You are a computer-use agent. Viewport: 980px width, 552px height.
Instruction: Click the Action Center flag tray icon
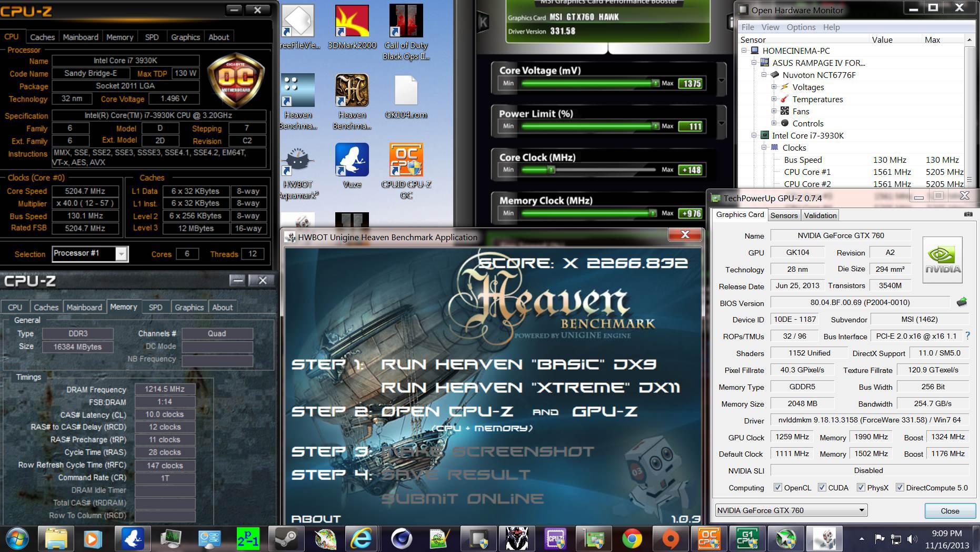879,539
